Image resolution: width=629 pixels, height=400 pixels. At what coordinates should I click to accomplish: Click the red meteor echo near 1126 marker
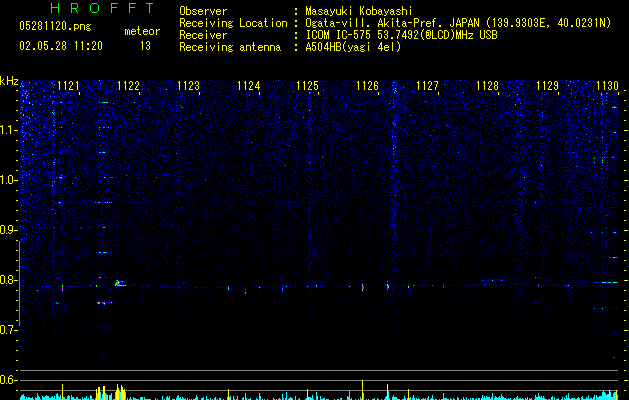tap(363, 287)
